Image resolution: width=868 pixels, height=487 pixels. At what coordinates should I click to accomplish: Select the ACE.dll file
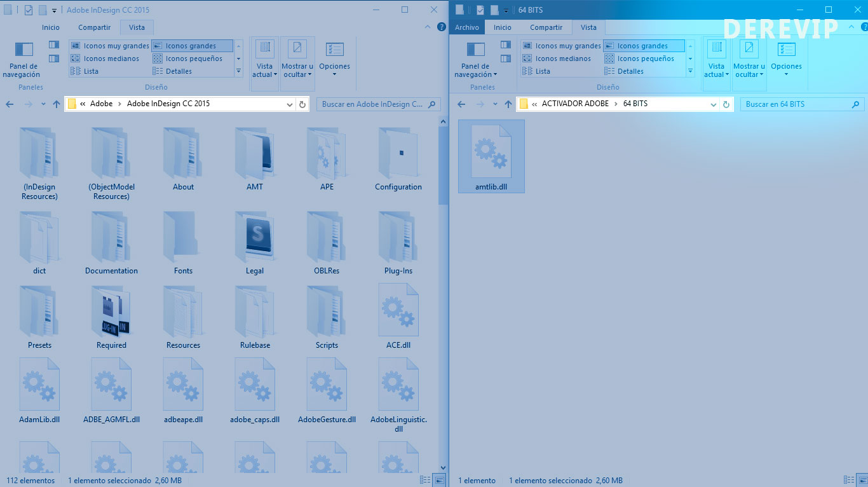pos(398,317)
